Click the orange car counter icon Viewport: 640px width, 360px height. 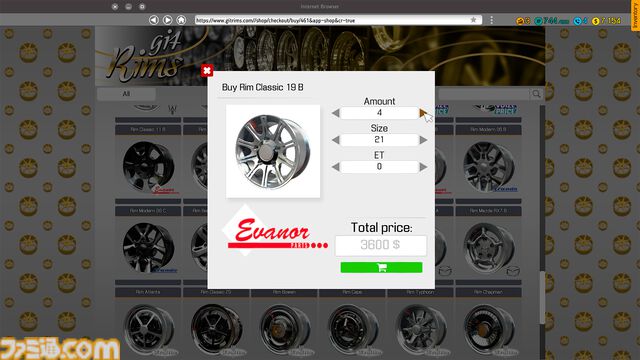[520, 21]
